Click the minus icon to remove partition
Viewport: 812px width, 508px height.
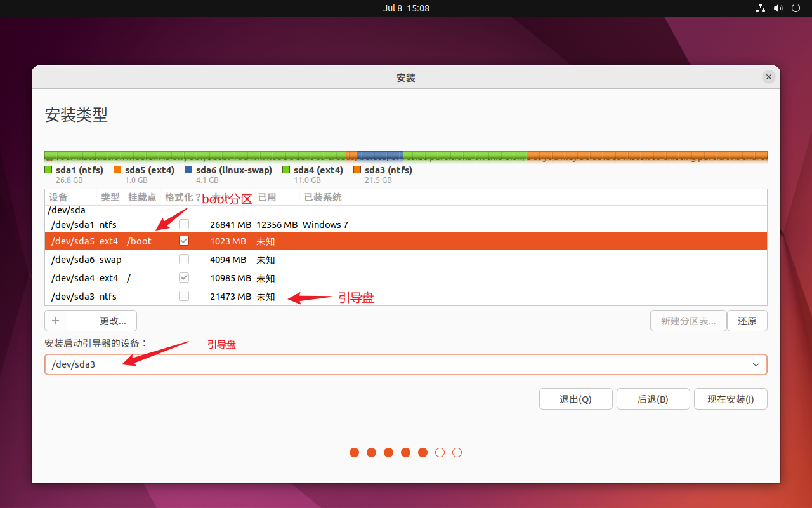coord(78,321)
